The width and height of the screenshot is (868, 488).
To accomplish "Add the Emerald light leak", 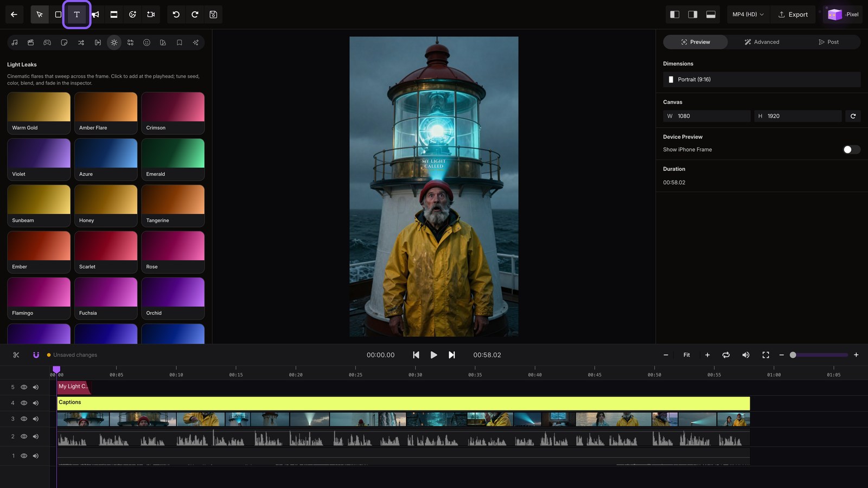I will [x=173, y=159].
